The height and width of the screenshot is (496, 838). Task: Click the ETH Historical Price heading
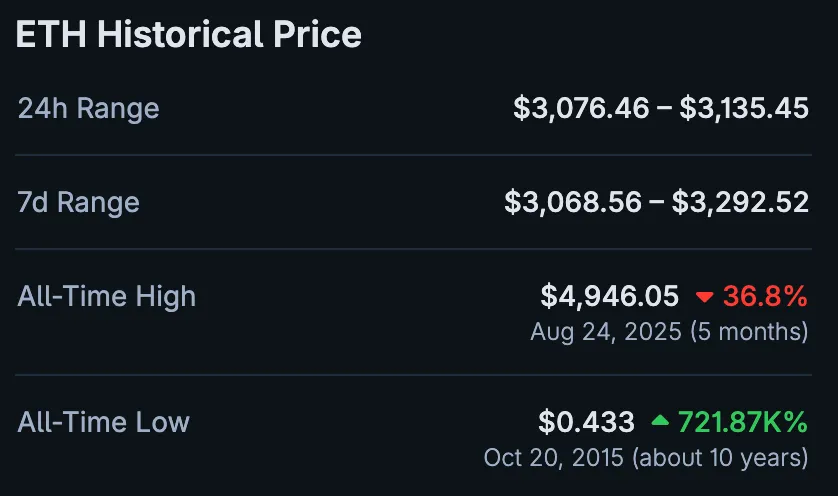tap(189, 35)
